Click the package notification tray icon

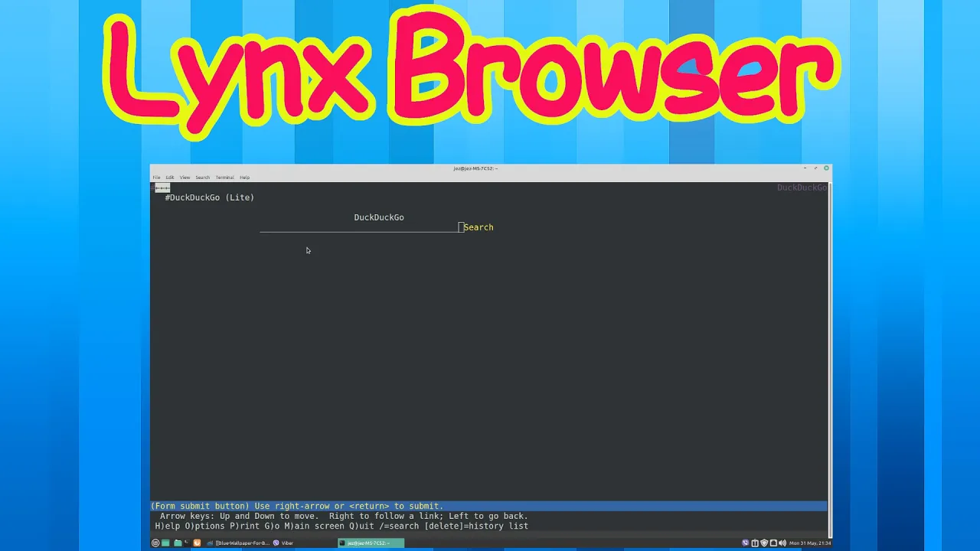point(755,543)
